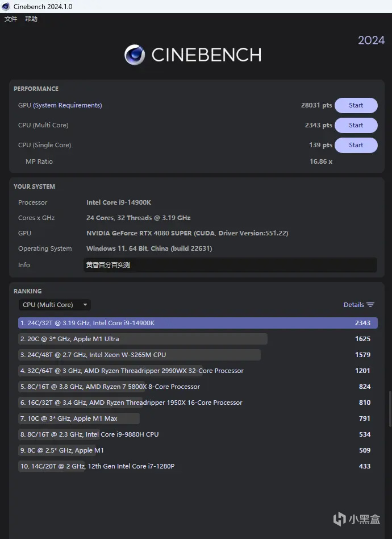Viewport: 392px width, 539px height.
Task: Open the Details ranking view
Action: [x=358, y=305]
